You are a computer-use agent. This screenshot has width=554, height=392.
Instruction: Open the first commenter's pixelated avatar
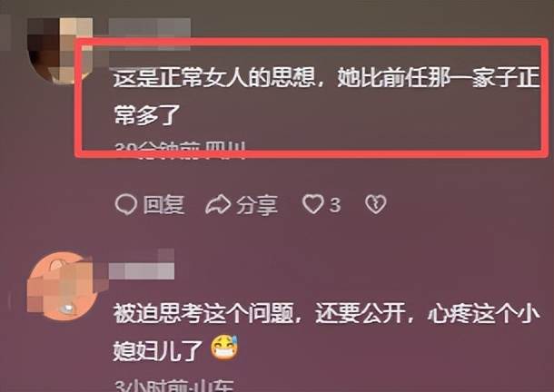[x=60, y=50]
